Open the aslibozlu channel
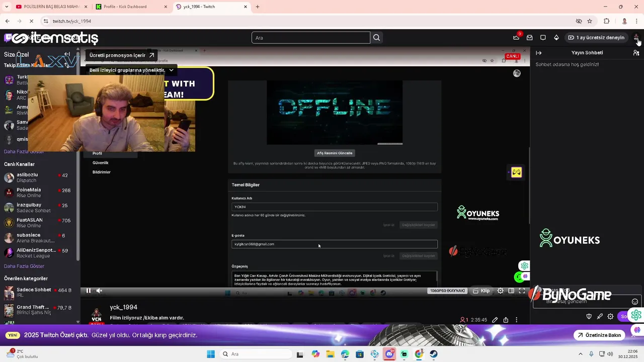Image resolution: width=644 pixels, height=362 pixels. click(39, 177)
